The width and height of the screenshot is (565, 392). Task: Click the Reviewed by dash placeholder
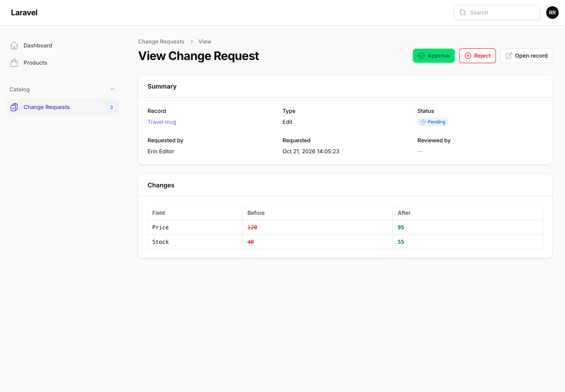tap(420, 151)
